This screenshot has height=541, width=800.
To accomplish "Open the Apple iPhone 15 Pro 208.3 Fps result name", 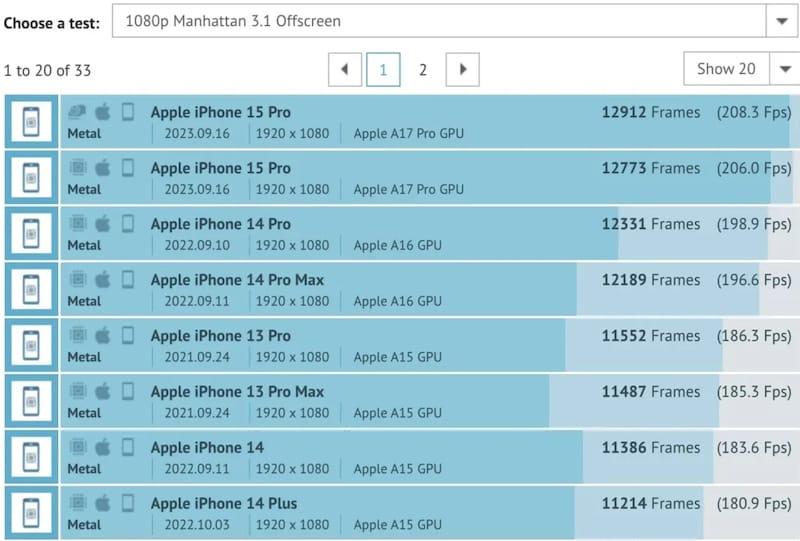I will pyautogui.click(x=220, y=112).
